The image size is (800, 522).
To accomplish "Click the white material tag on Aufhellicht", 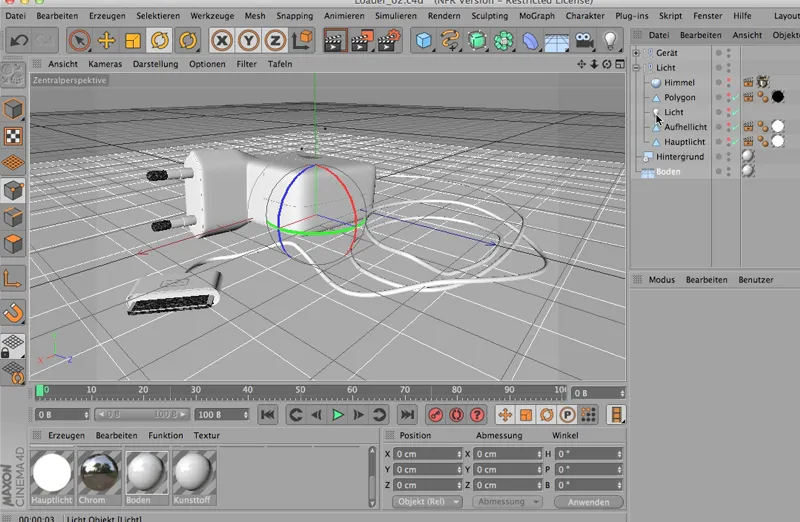I will point(778,126).
